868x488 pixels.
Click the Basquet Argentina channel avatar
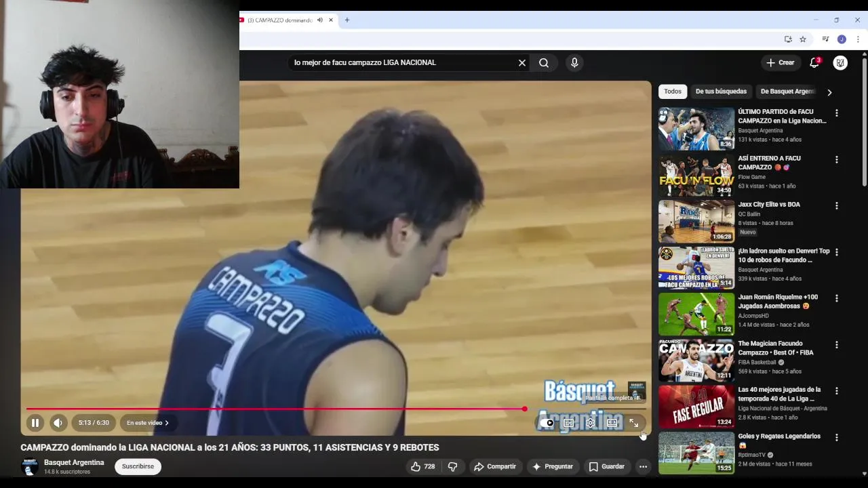(x=30, y=467)
